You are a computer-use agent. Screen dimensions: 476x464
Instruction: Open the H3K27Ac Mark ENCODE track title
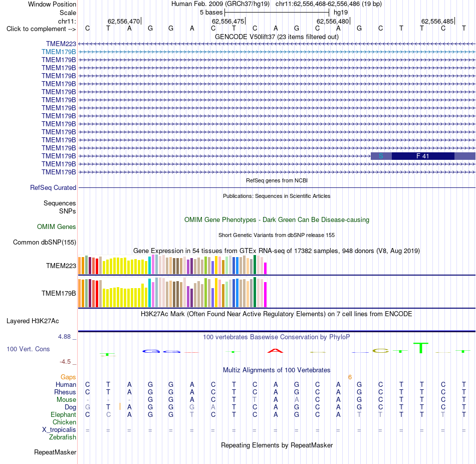coord(277,314)
